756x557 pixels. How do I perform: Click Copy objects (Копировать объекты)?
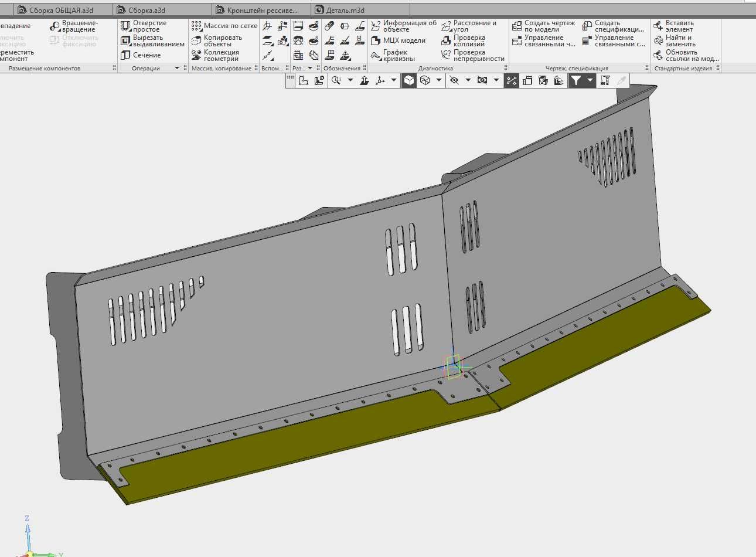[x=216, y=40]
